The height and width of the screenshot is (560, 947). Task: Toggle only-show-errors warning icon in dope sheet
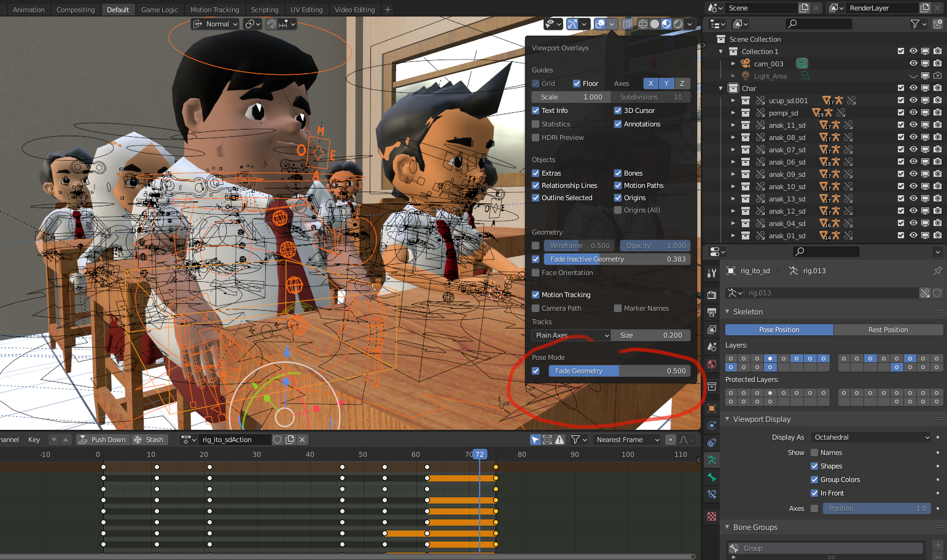pyautogui.click(x=559, y=440)
